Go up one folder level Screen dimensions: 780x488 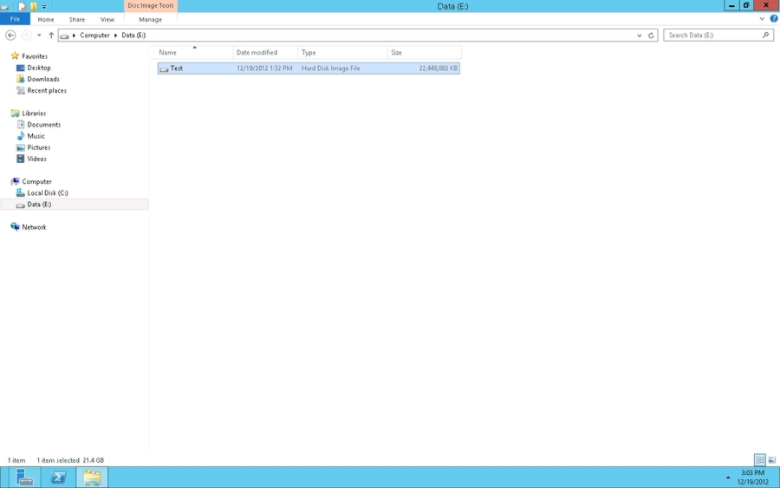point(51,35)
